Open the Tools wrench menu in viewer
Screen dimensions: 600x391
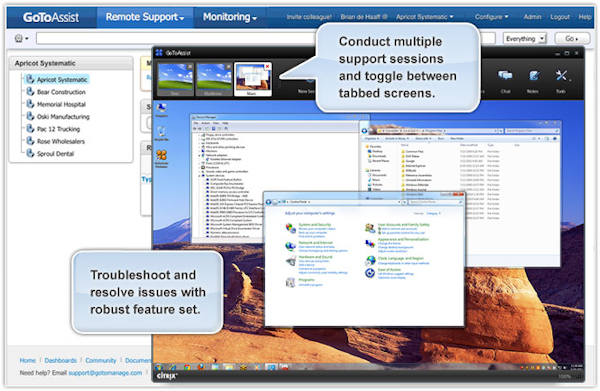coord(561,80)
